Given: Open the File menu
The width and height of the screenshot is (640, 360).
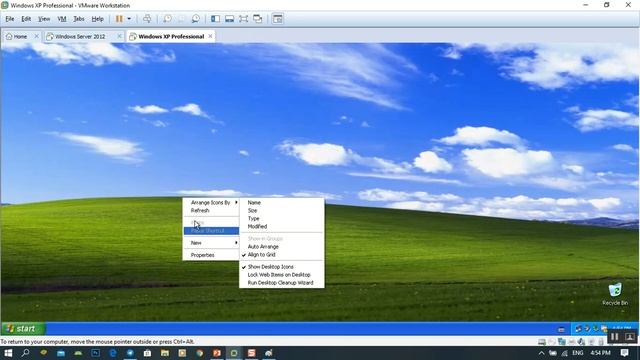Looking at the screenshot, I should (x=10, y=19).
